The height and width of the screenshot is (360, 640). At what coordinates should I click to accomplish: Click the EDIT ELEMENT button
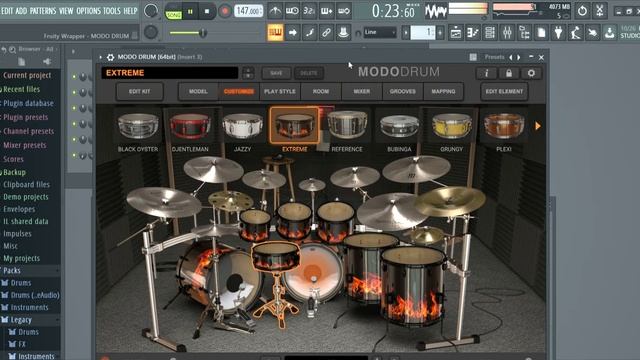504,91
